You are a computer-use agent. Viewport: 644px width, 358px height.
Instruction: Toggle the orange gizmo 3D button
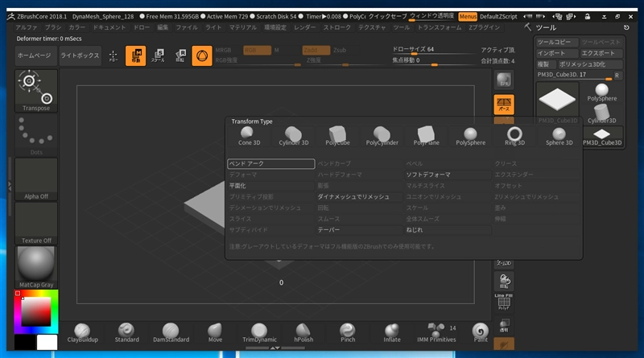202,56
